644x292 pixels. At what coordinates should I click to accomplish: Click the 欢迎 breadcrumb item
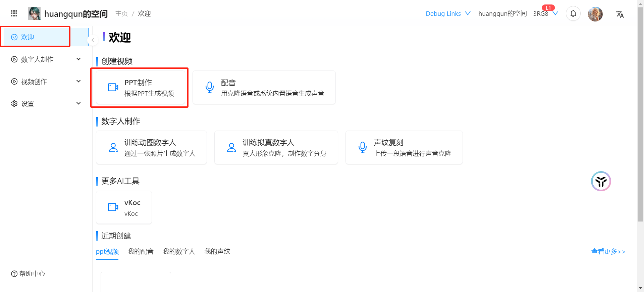point(144,14)
